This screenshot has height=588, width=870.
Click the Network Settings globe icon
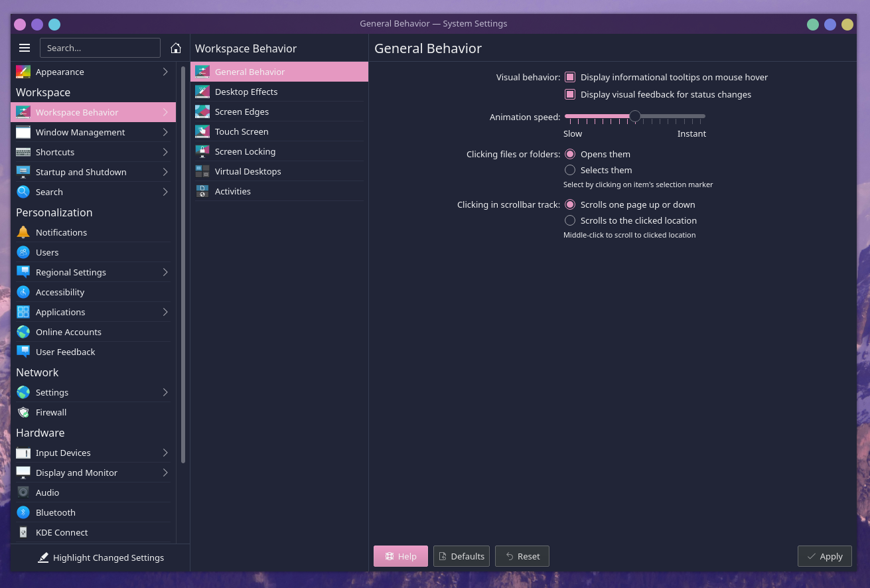click(23, 392)
